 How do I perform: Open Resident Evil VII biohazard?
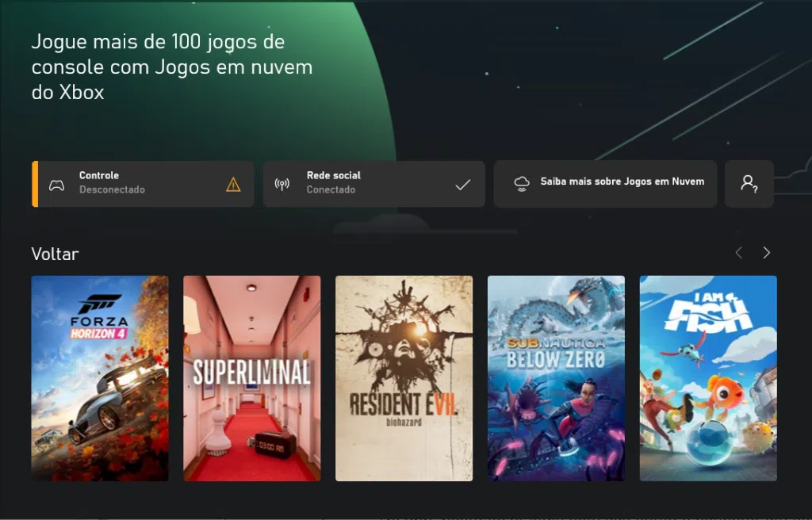[x=404, y=378]
